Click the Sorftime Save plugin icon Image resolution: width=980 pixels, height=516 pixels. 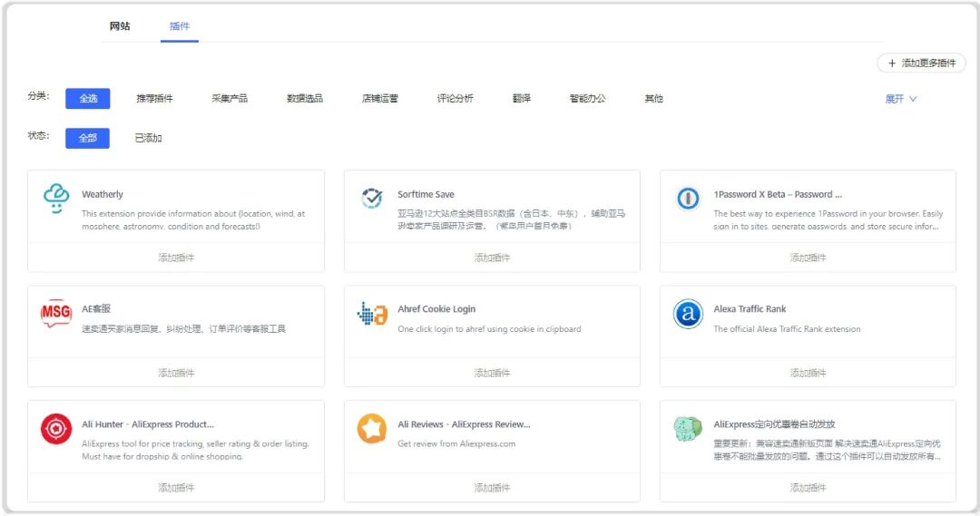coord(372,199)
